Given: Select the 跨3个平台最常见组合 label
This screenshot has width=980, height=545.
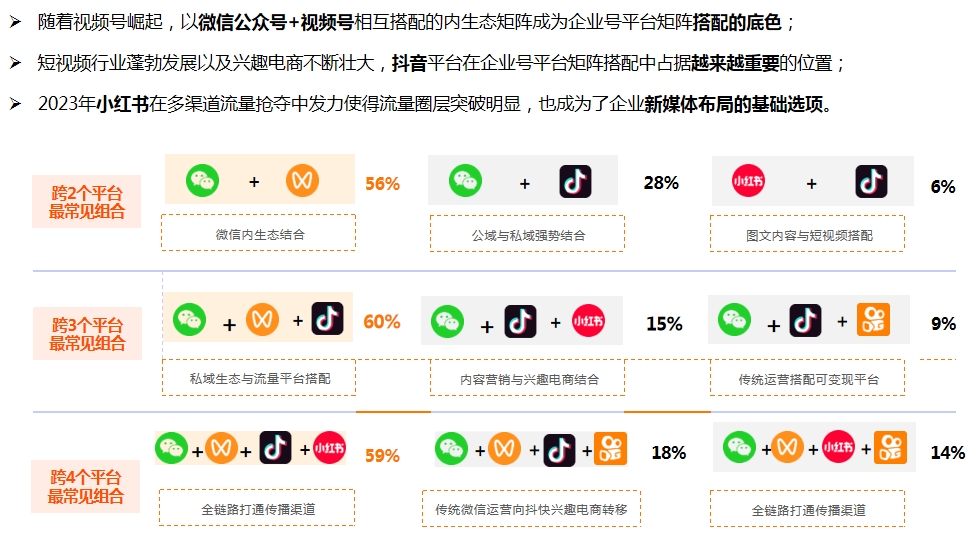Looking at the screenshot, I should pos(87,334).
